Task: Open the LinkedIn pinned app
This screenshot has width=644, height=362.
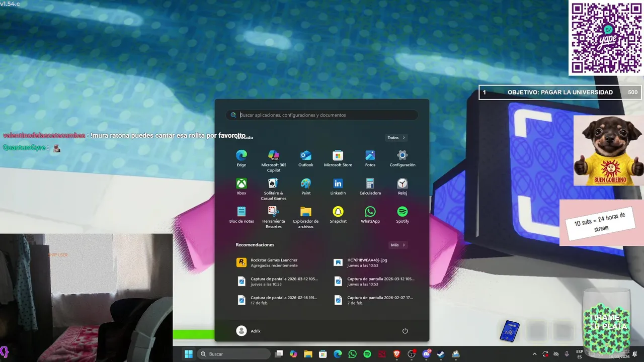Action: pos(338,187)
